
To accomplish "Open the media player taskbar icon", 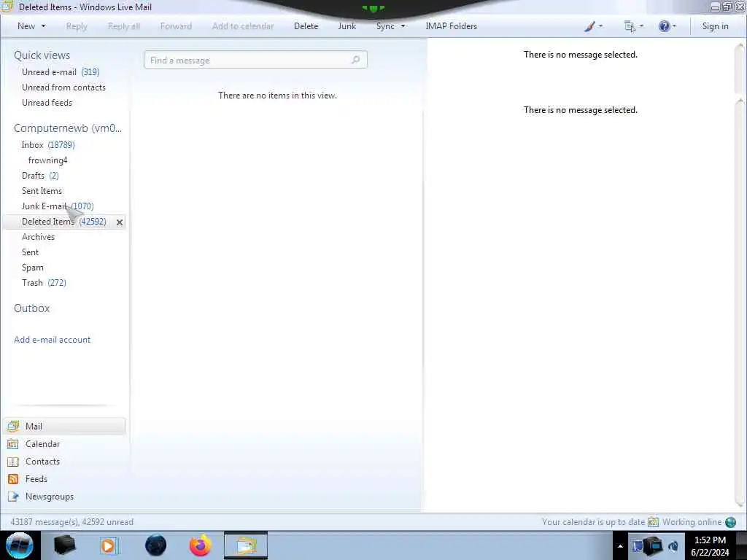I will coord(109,545).
